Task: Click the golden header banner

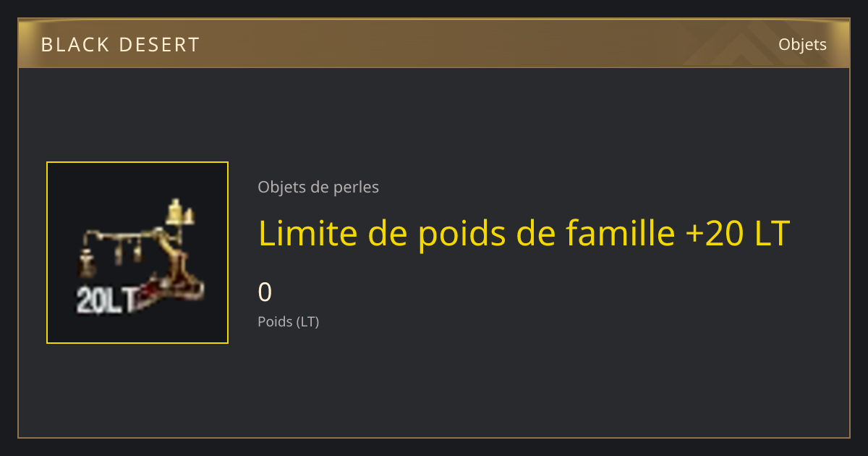Action: coord(434,43)
